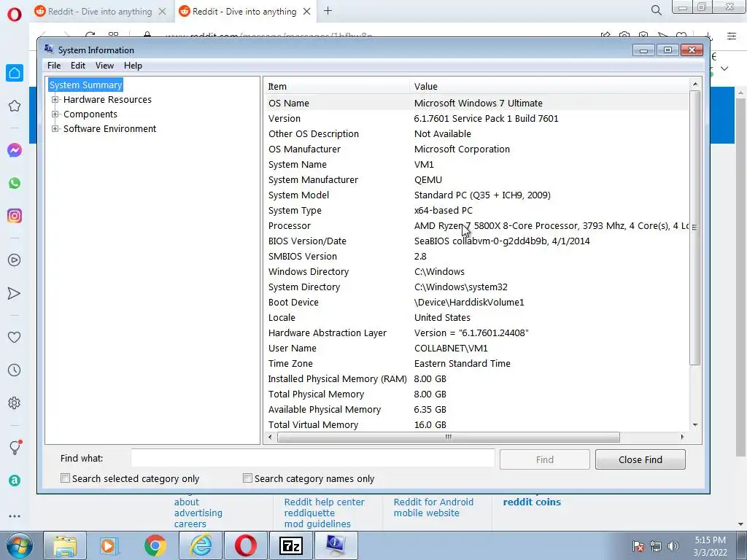
Task: Select the 'Processor' row
Action: [x=476, y=226]
